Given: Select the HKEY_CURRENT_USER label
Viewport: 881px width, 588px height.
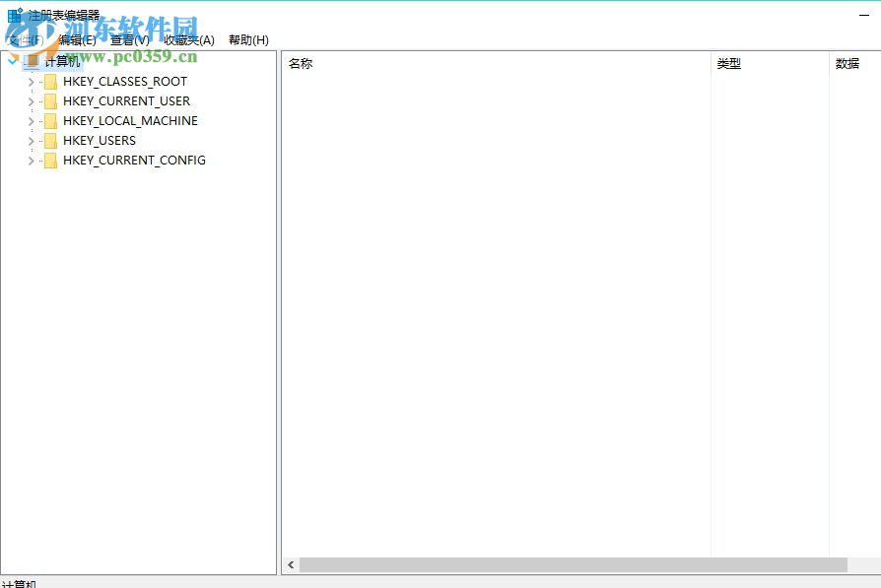Looking at the screenshot, I should coord(126,101).
